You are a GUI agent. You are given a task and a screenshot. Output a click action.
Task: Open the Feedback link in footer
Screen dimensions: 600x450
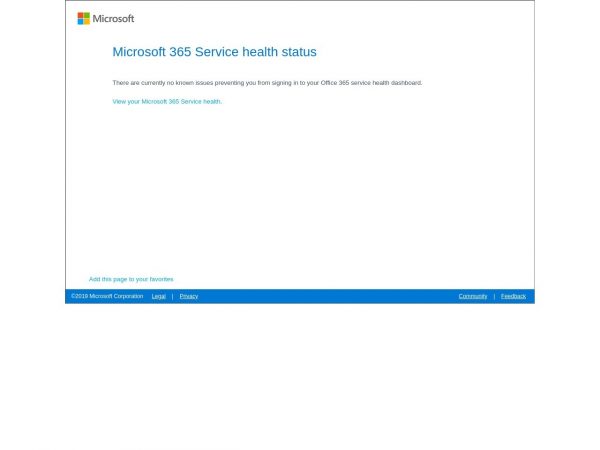[x=513, y=296]
